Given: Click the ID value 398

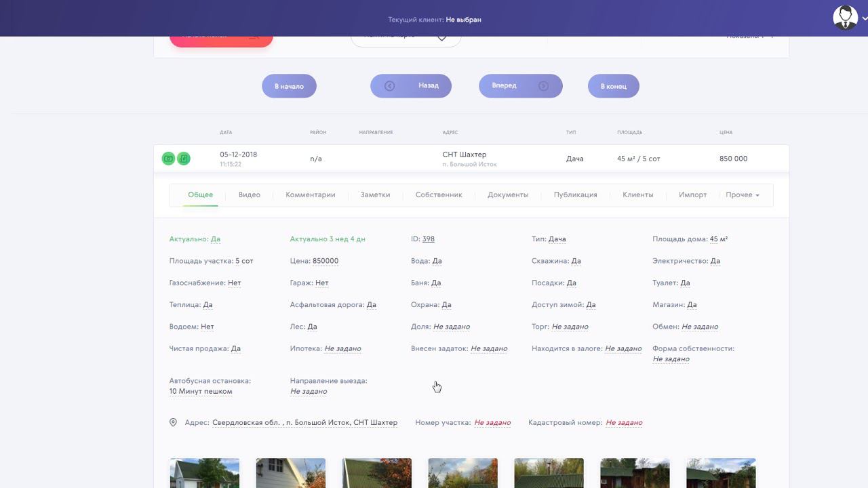Looking at the screenshot, I should pyautogui.click(x=429, y=239).
